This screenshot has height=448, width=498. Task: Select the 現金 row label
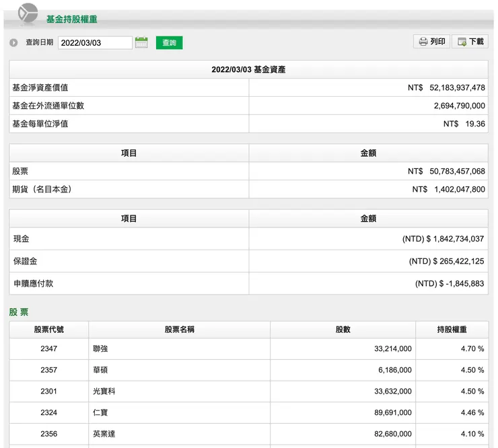(22, 239)
